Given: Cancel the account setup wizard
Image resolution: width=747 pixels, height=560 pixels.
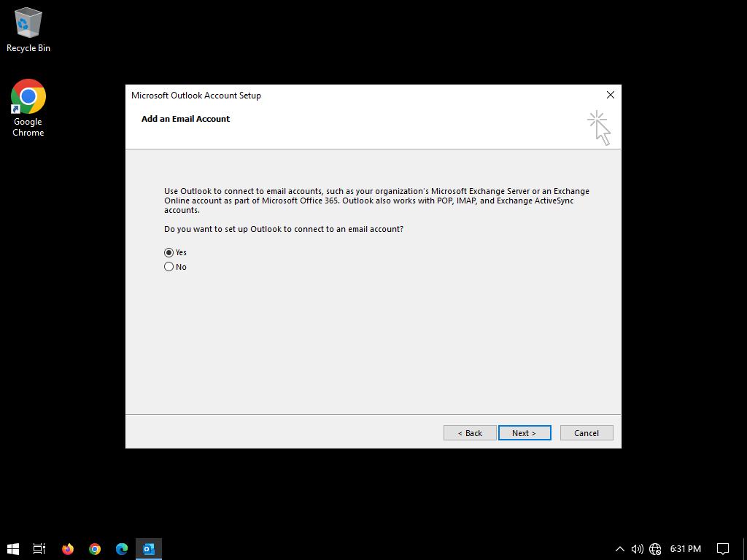Looking at the screenshot, I should [x=586, y=433].
